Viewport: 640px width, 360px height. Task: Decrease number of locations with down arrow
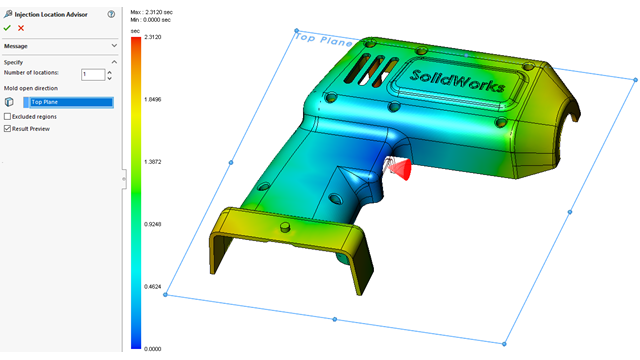pos(109,78)
